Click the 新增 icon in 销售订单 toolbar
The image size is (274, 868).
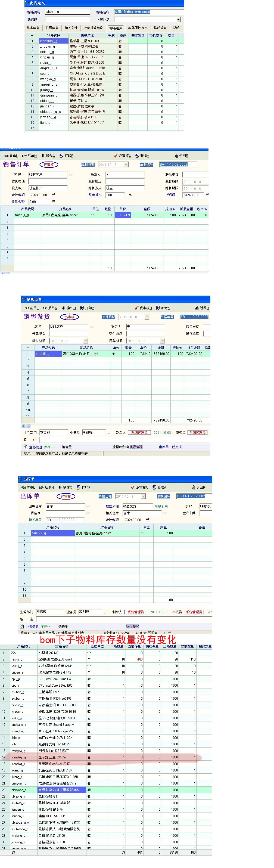pos(137,156)
